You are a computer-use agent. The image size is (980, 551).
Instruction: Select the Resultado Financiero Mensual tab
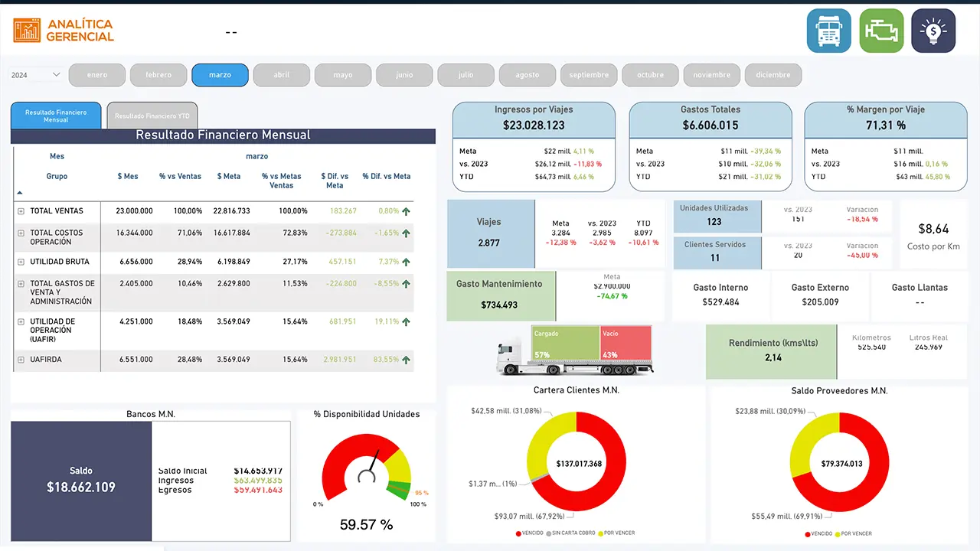[x=56, y=116]
